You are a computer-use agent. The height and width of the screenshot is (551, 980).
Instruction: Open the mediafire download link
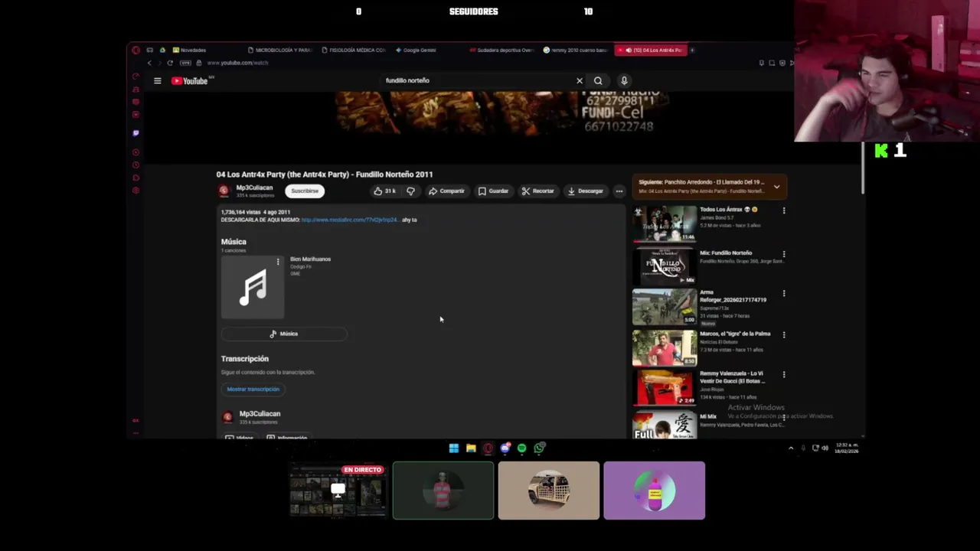[350, 220]
